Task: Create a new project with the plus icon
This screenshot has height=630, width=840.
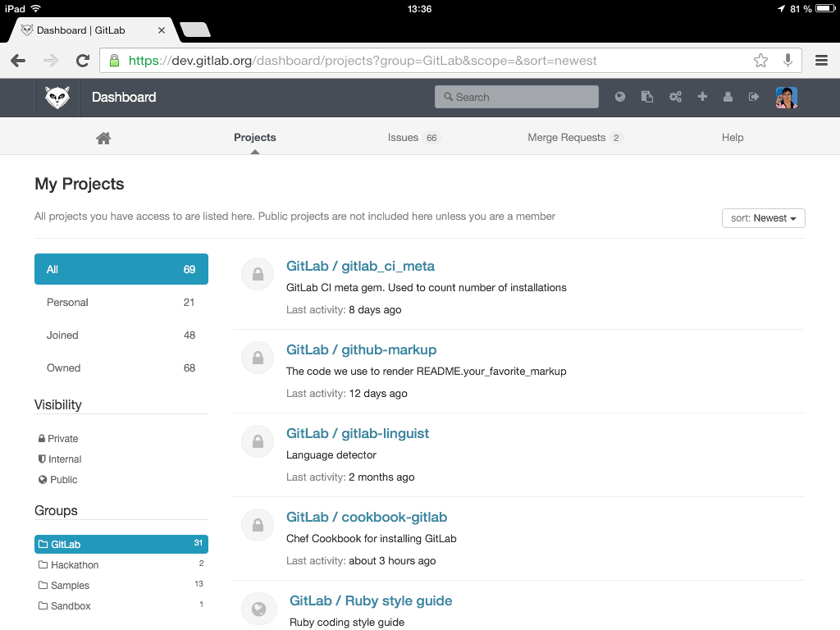Action: point(702,96)
